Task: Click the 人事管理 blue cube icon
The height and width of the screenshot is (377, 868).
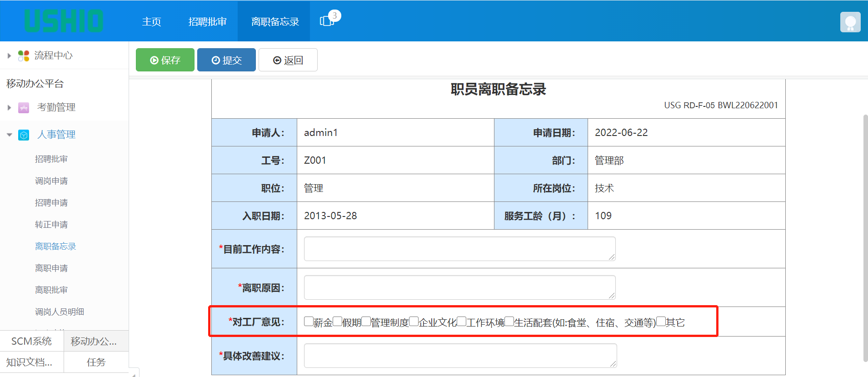Action: coord(24,135)
